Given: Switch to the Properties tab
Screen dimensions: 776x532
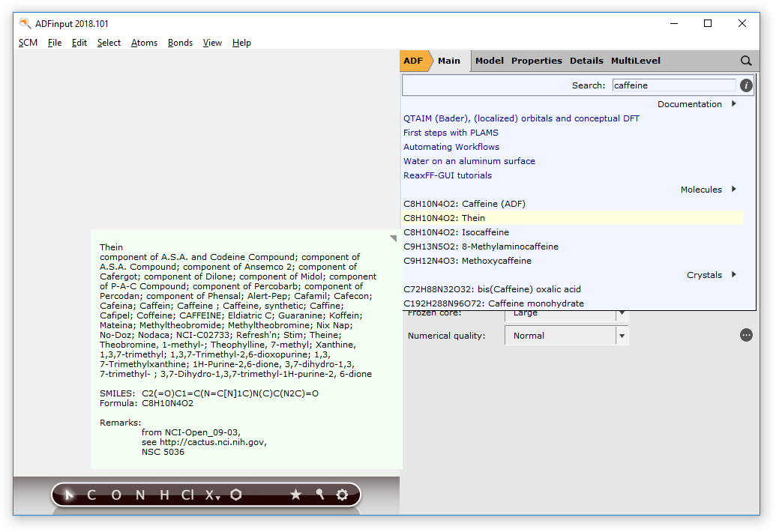Looking at the screenshot, I should 537,61.
